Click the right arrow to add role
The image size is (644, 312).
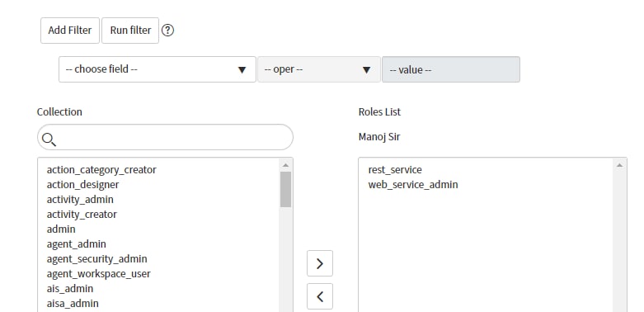(x=320, y=263)
